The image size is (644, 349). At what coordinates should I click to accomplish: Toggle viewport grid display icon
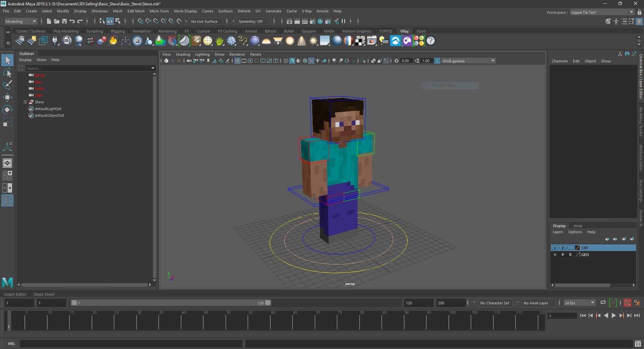click(237, 61)
